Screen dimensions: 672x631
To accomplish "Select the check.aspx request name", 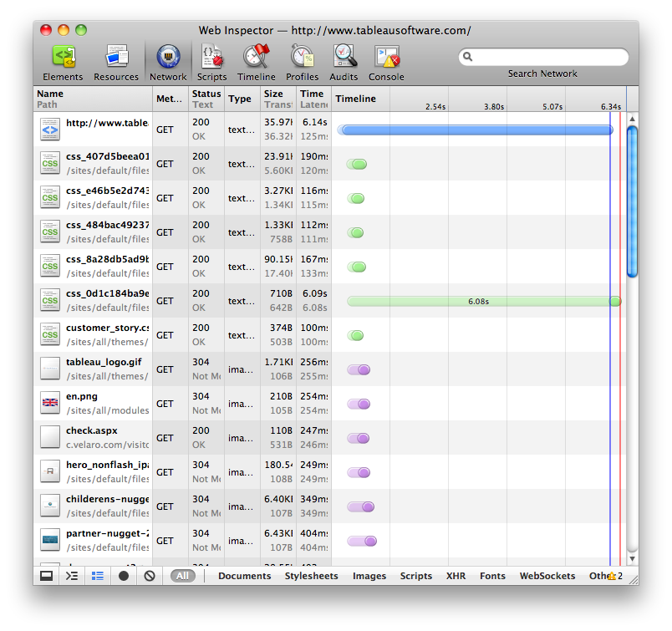I will (92, 430).
